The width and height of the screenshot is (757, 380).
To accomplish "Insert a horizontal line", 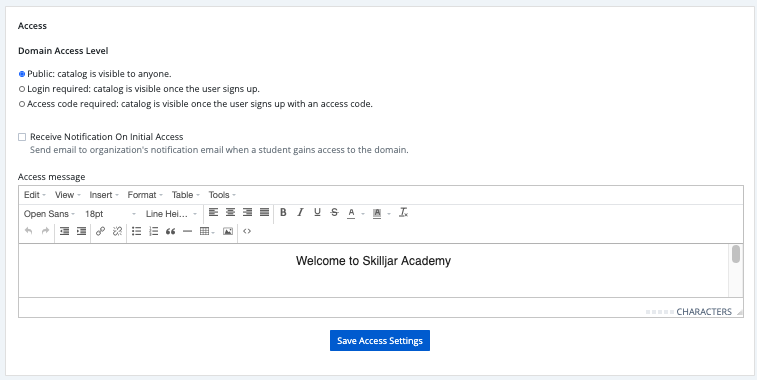I will [187, 231].
